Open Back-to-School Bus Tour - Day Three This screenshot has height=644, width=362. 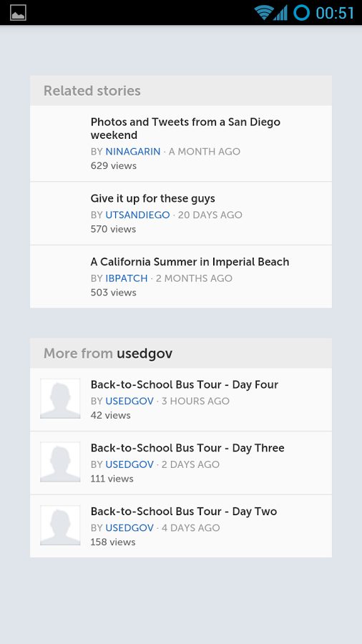tap(187, 448)
